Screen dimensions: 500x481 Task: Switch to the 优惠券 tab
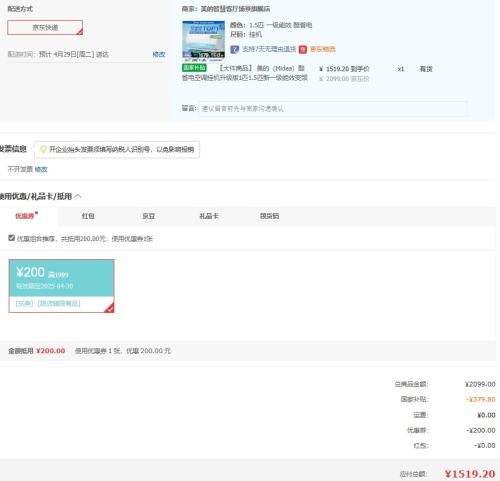click(x=25, y=216)
